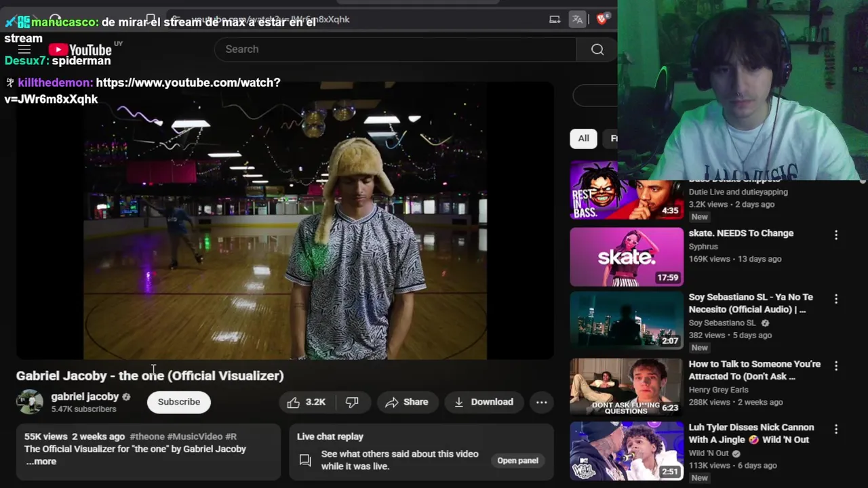Open options for How to Talk video

pos(836,366)
